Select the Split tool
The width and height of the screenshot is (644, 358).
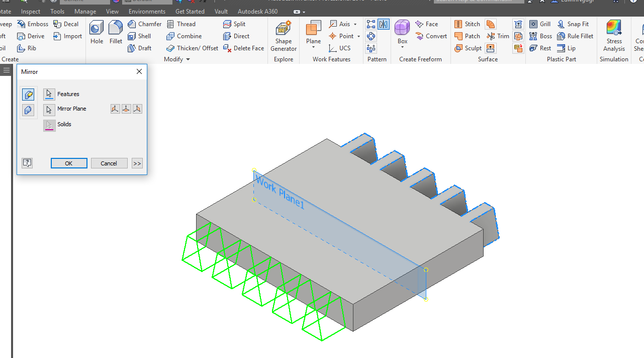234,24
